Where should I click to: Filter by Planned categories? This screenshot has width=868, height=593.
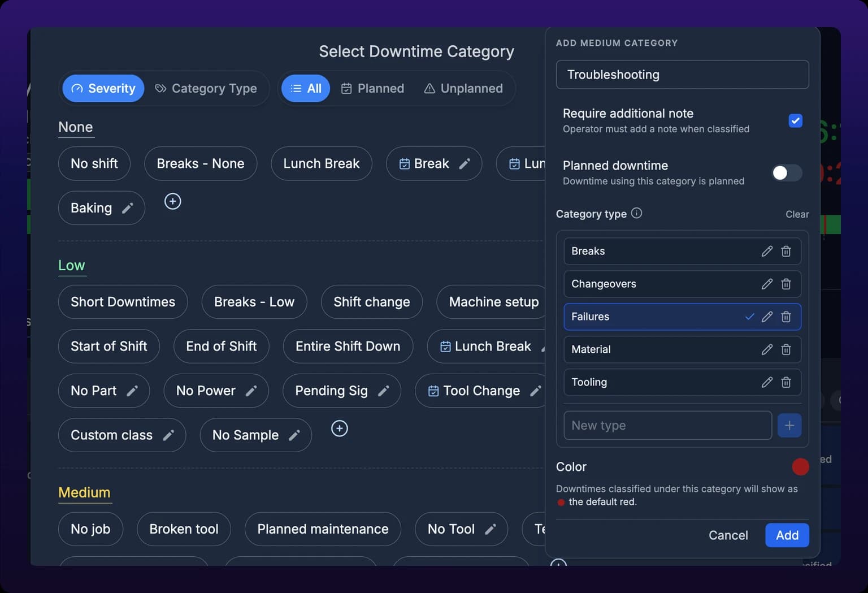coord(373,88)
